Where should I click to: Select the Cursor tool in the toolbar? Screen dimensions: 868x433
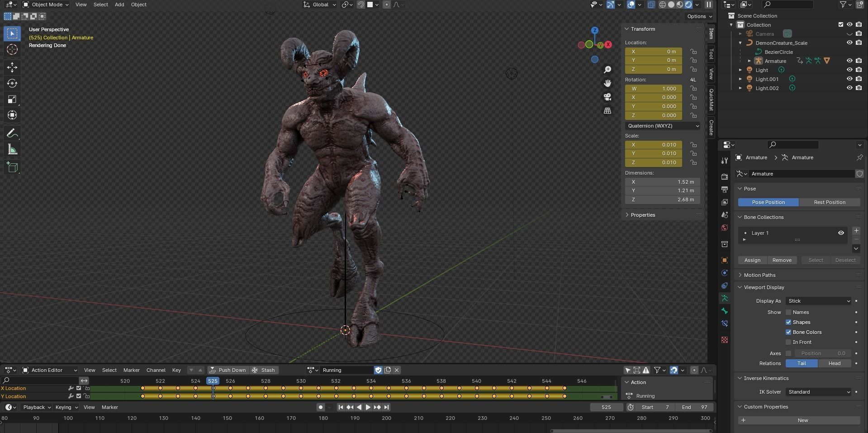(x=12, y=49)
